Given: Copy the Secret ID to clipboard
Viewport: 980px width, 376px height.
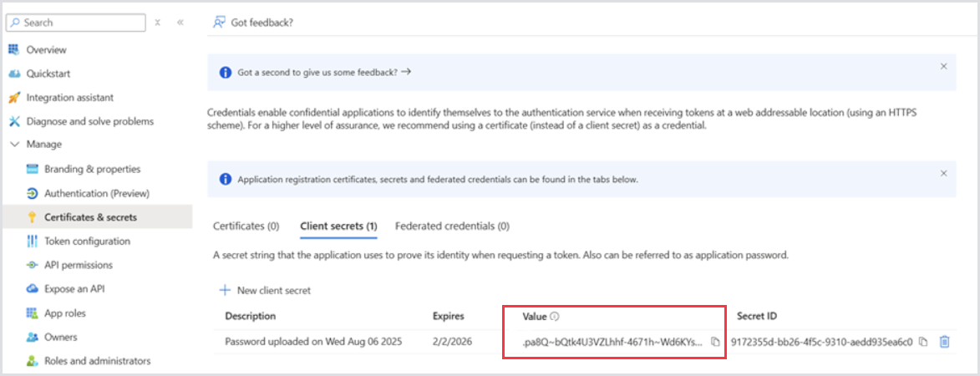Looking at the screenshot, I should pyautogui.click(x=923, y=341).
